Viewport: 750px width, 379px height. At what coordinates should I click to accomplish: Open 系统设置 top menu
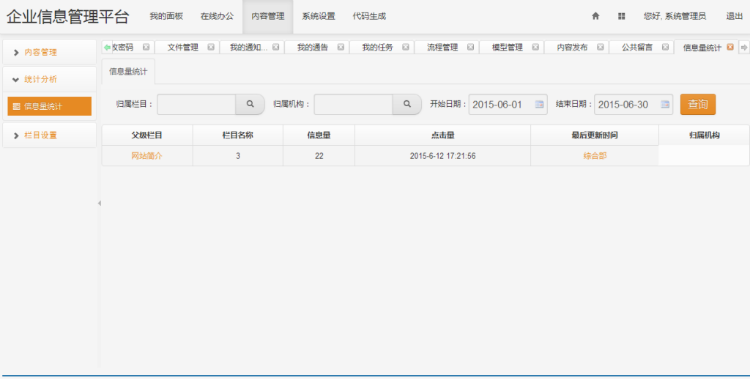(x=319, y=16)
